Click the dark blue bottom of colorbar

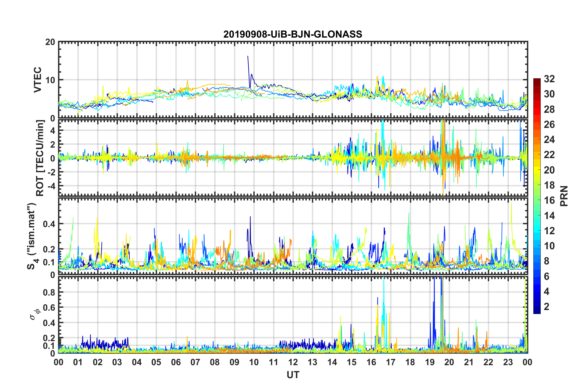click(537, 311)
